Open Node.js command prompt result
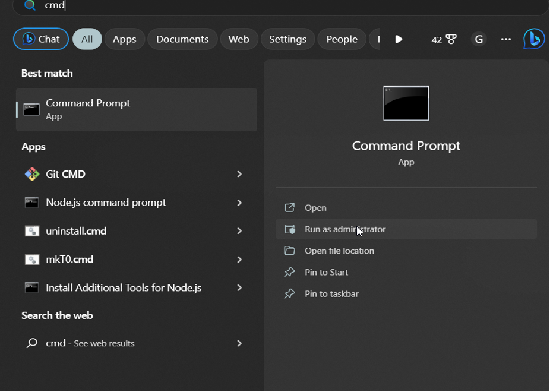This screenshot has height=392, width=550. (x=137, y=203)
